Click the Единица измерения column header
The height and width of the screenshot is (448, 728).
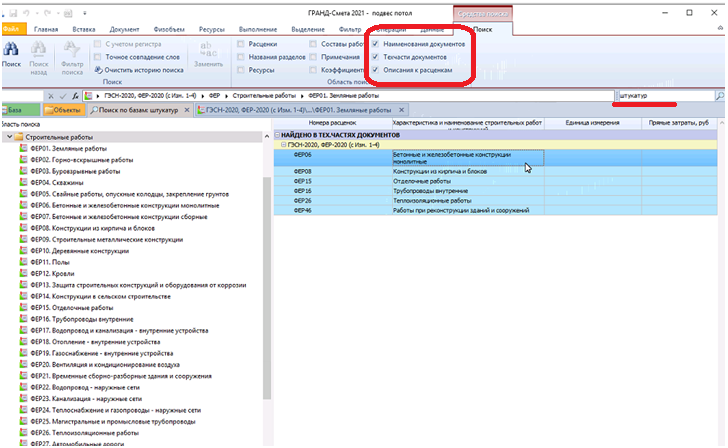593,123
